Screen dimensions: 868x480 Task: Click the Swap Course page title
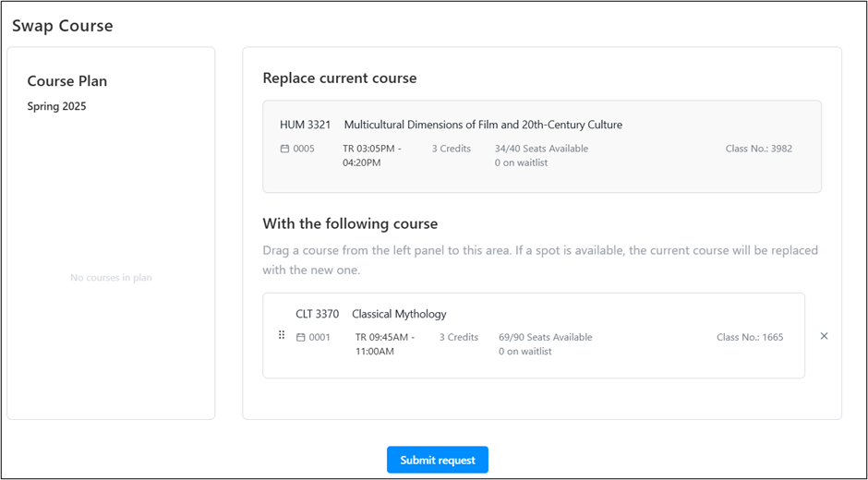[x=63, y=26]
